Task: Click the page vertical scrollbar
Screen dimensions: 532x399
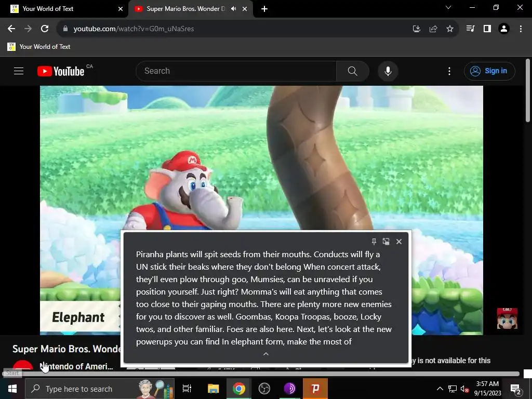Action: coord(528,90)
